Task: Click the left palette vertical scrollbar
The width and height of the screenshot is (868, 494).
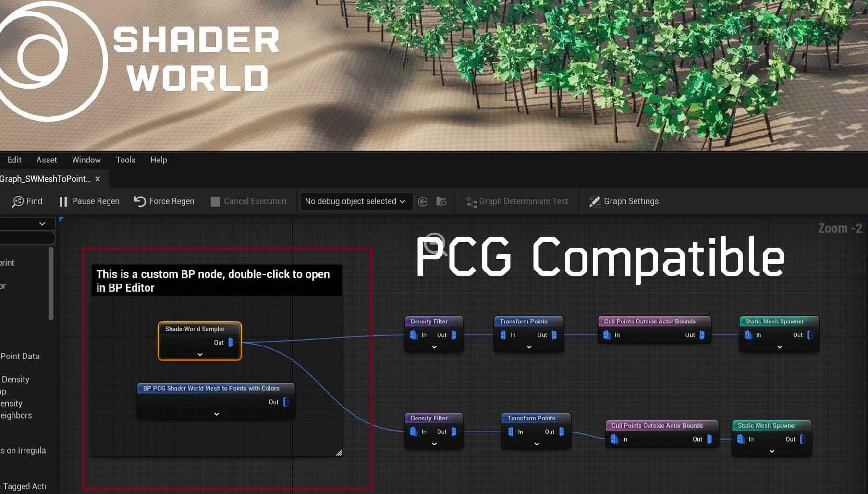Action: 51,284
